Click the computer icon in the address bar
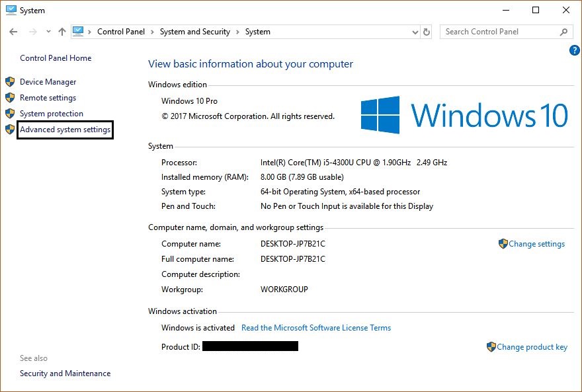Screen dimensions: 582x392 click(x=78, y=32)
